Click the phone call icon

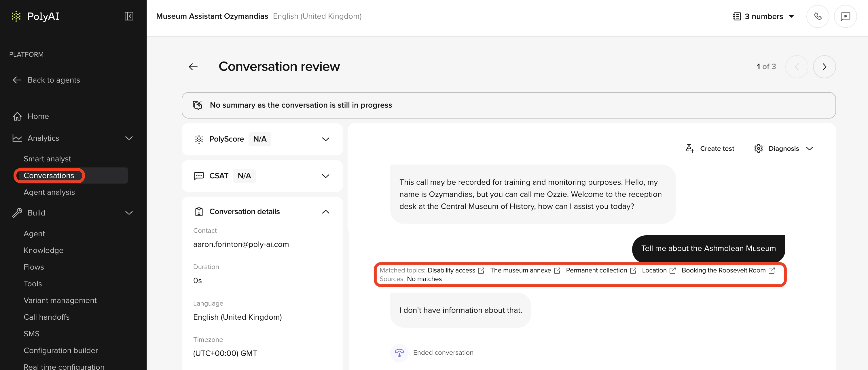817,16
